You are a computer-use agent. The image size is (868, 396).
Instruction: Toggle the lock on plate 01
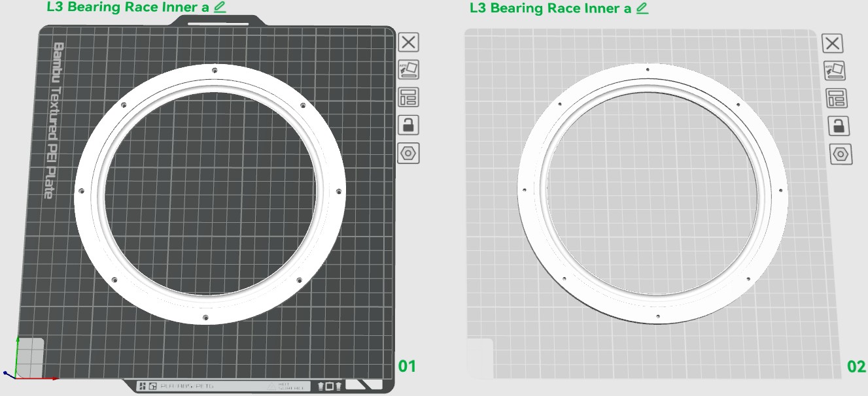coord(409,125)
